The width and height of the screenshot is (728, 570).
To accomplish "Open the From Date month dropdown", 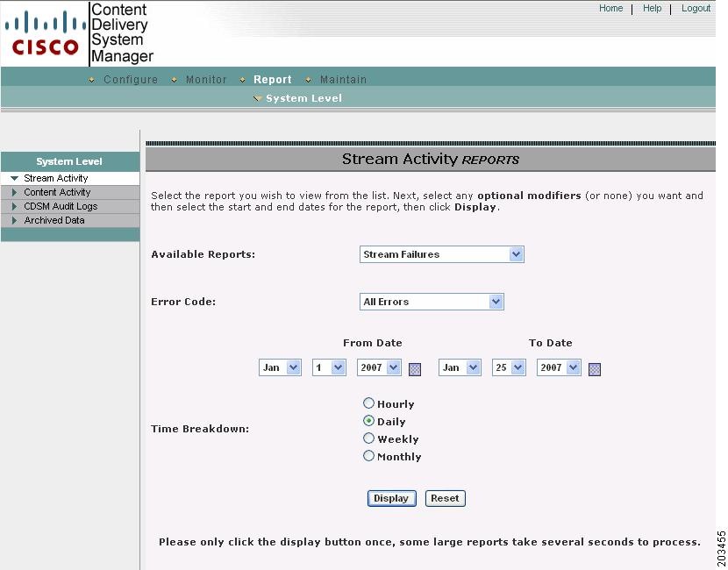I will click(280, 367).
